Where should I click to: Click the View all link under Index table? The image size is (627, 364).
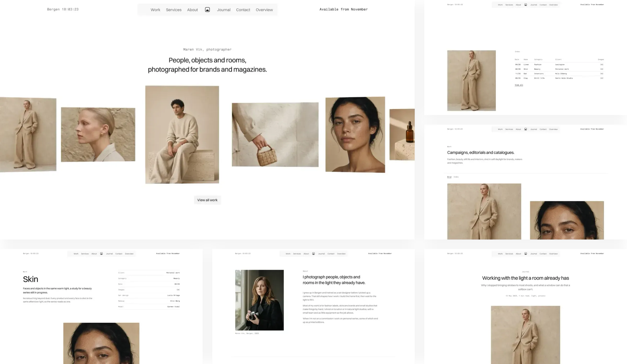pyautogui.click(x=519, y=85)
